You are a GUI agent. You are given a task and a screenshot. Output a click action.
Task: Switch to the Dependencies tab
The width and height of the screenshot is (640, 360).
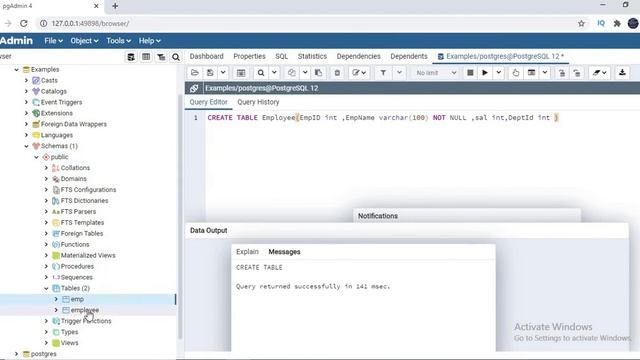click(358, 56)
